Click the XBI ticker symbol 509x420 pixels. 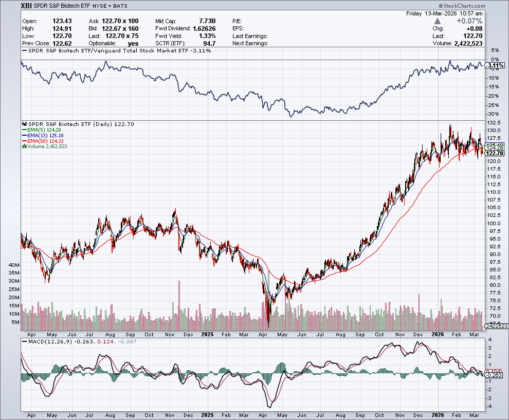(x=26, y=6)
